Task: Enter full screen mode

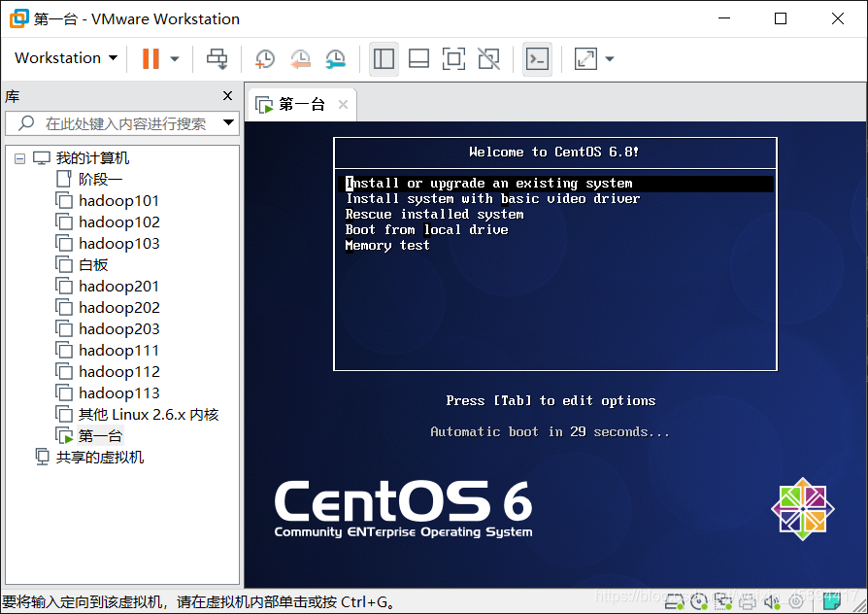Action: tap(453, 58)
